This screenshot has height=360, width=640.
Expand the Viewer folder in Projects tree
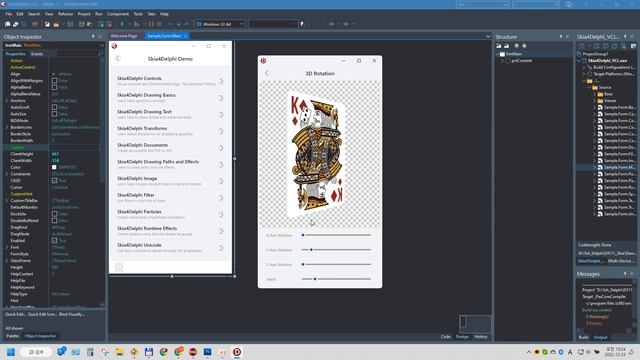coord(595,100)
